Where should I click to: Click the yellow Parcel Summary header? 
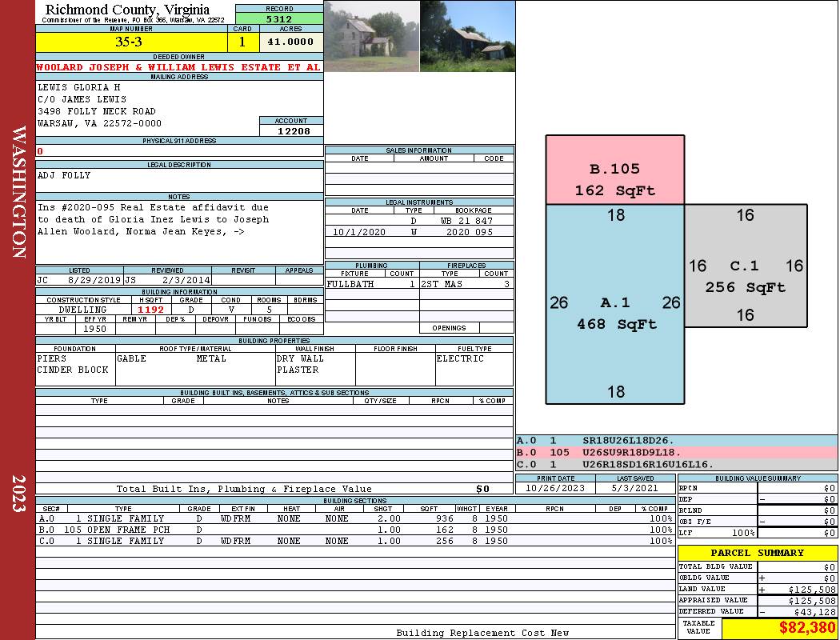point(757,553)
